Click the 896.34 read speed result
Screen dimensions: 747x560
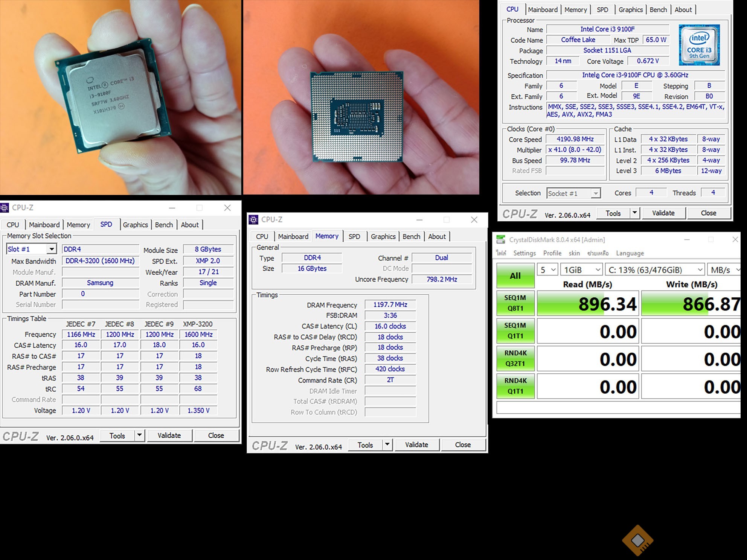(588, 303)
